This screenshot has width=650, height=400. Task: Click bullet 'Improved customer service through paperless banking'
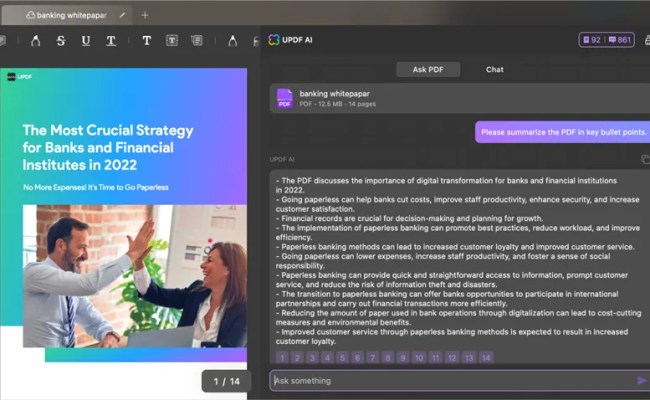452,337
